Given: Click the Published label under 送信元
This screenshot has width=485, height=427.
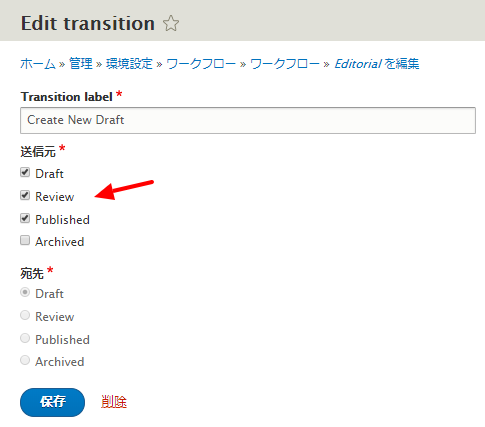Looking at the screenshot, I should [62, 220].
